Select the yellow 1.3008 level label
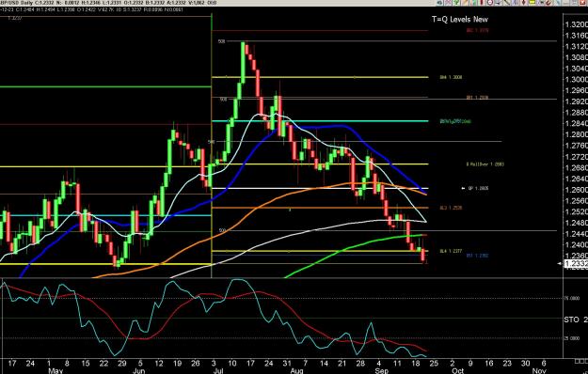Screen dimensions: 588x374 [451, 77]
